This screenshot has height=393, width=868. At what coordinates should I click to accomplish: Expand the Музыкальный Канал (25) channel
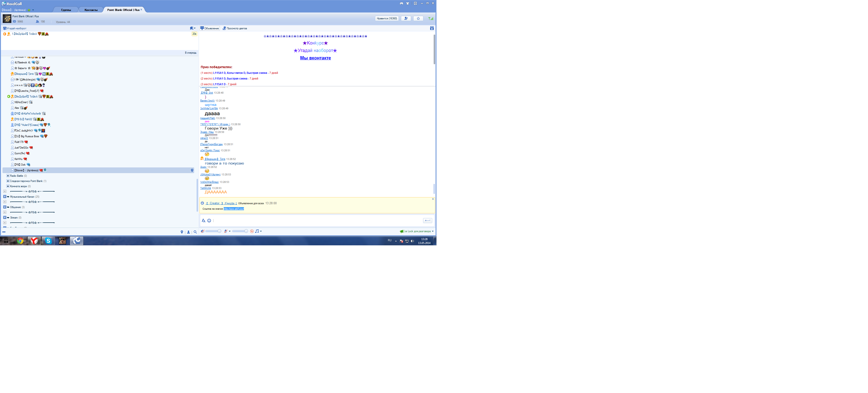pos(5,197)
